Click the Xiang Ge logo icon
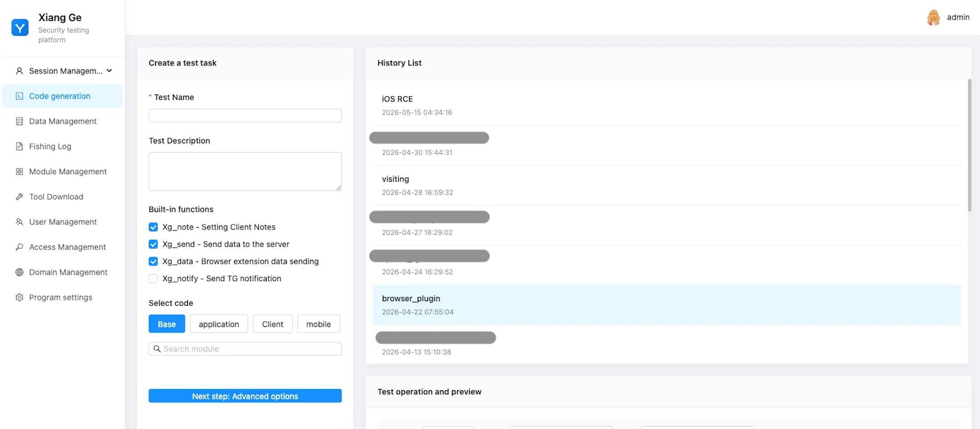This screenshot has height=429, width=980. point(20,28)
